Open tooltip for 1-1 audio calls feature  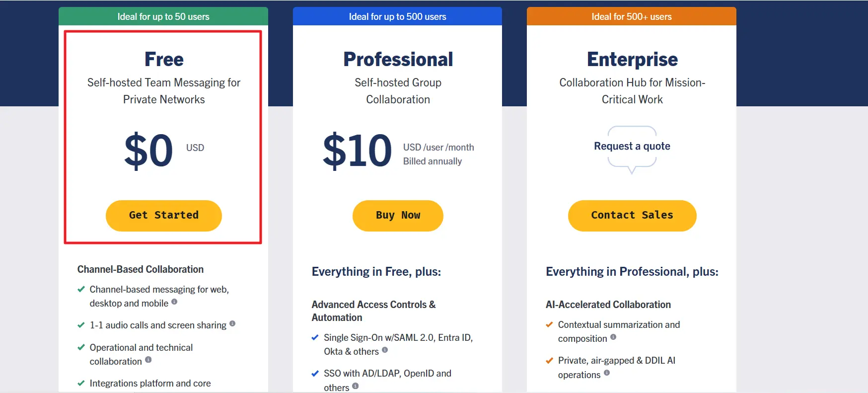tap(233, 324)
